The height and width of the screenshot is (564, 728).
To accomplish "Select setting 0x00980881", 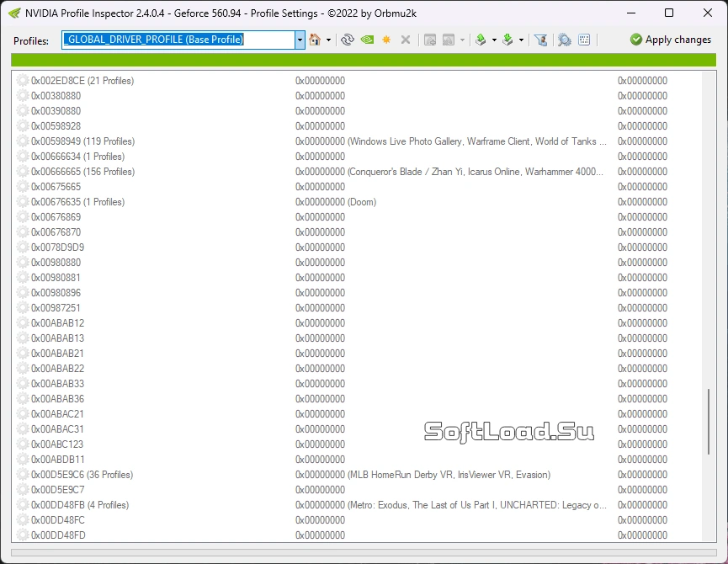I will 56,278.
